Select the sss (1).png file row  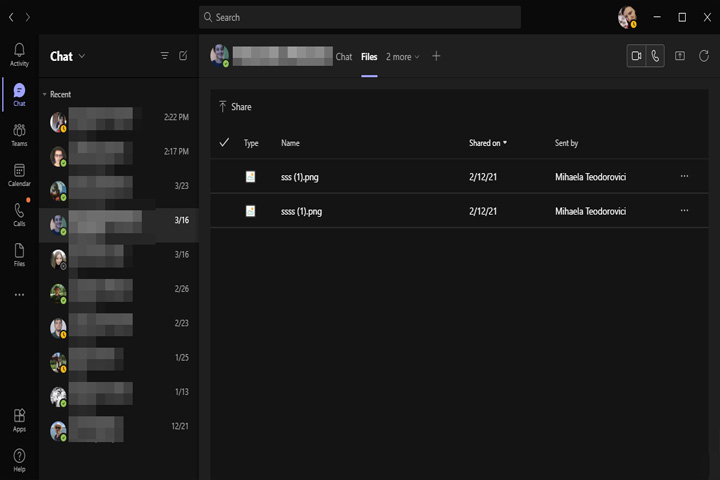pyautogui.click(x=459, y=176)
